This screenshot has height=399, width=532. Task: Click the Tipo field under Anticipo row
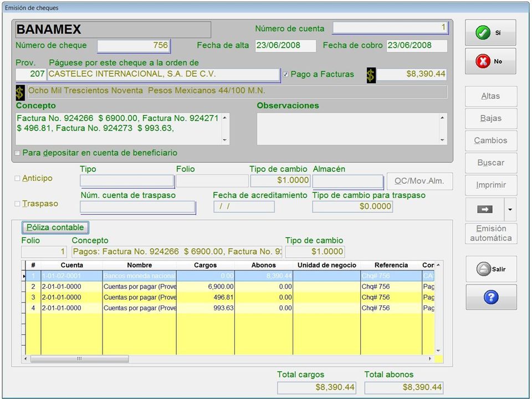point(127,181)
